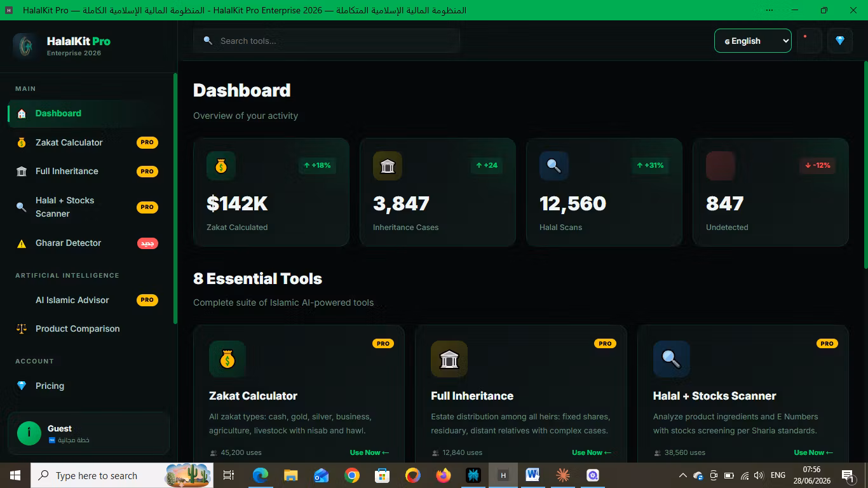Click the sidebar green scrollbar
Image resolution: width=868 pixels, height=488 pixels.
175,198
